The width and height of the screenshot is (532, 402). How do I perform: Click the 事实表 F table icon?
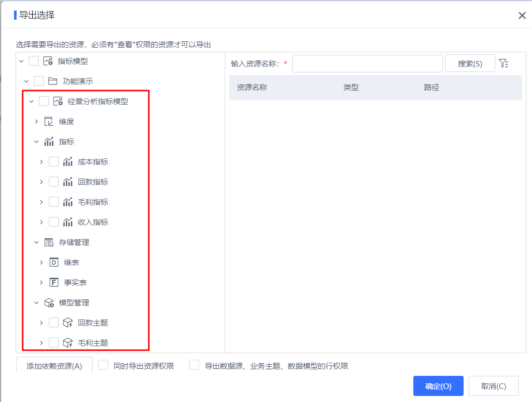click(54, 282)
